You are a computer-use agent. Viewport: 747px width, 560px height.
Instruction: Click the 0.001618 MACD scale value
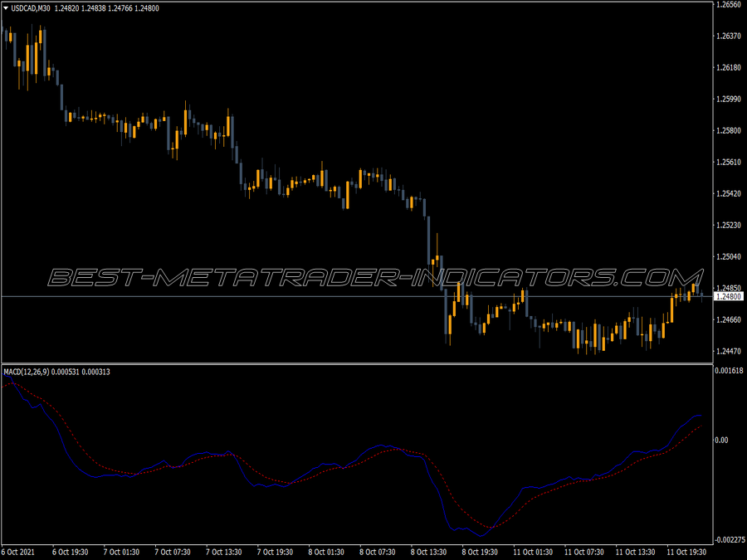730,371
